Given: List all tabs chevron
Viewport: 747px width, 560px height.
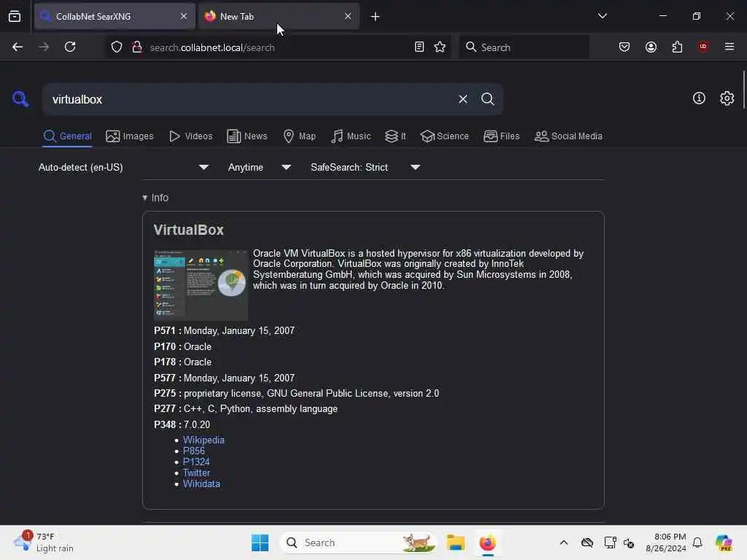Looking at the screenshot, I should 602,16.
